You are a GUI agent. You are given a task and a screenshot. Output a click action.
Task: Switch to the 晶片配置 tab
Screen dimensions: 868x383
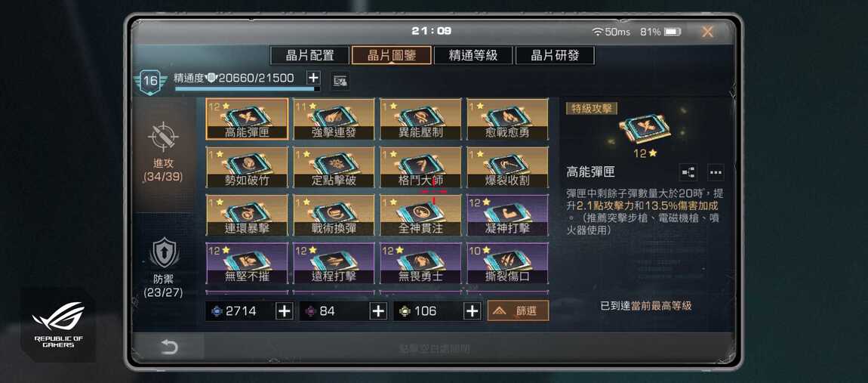(x=309, y=55)
